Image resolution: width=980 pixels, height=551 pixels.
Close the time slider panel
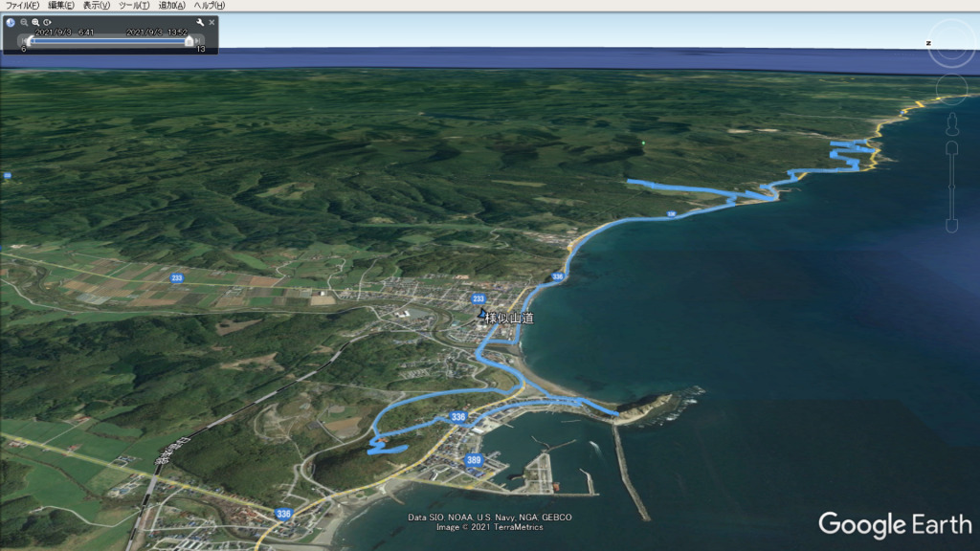pos(212,22)
